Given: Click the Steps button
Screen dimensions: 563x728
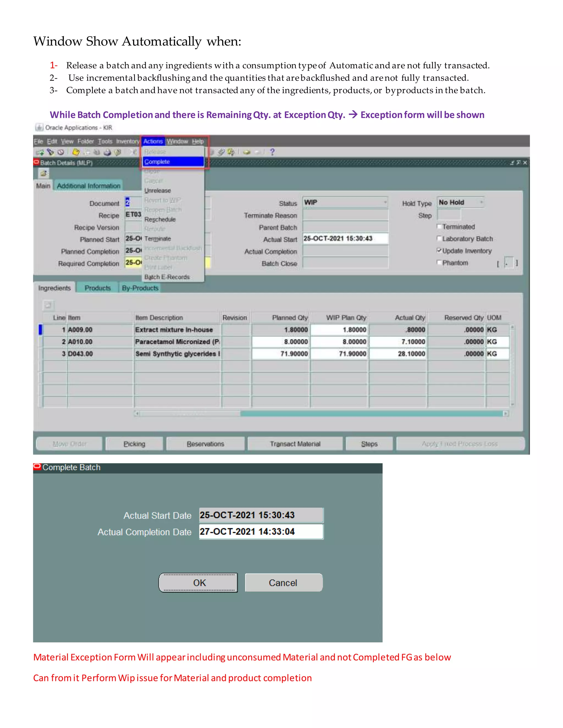Looking at the screenshot, I should pos(369,444).
